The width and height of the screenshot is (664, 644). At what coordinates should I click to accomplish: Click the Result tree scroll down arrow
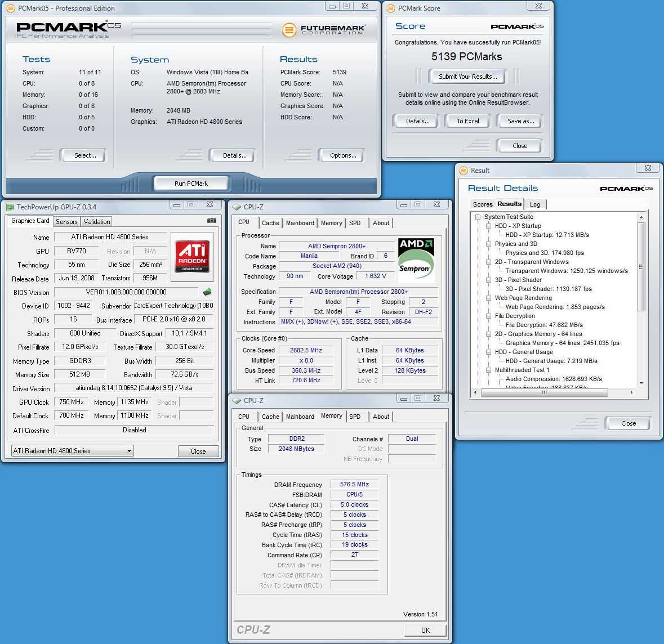[x=641, y=383]
